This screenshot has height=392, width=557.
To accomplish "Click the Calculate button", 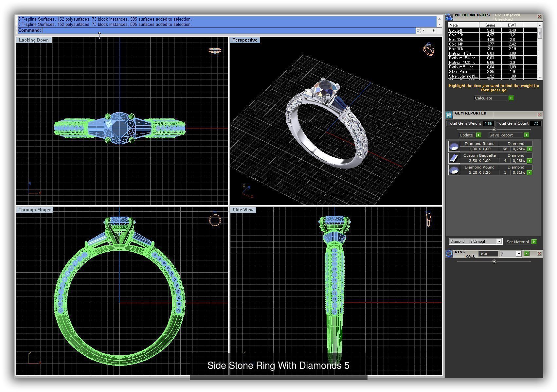I will 491,98.
